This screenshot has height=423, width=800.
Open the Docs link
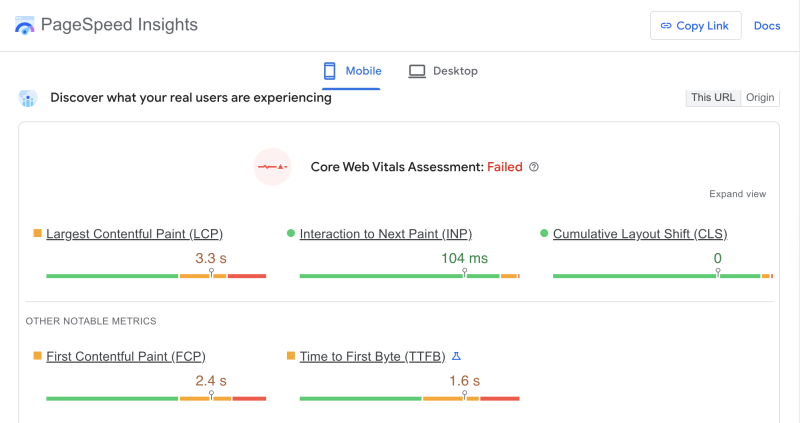767,26
